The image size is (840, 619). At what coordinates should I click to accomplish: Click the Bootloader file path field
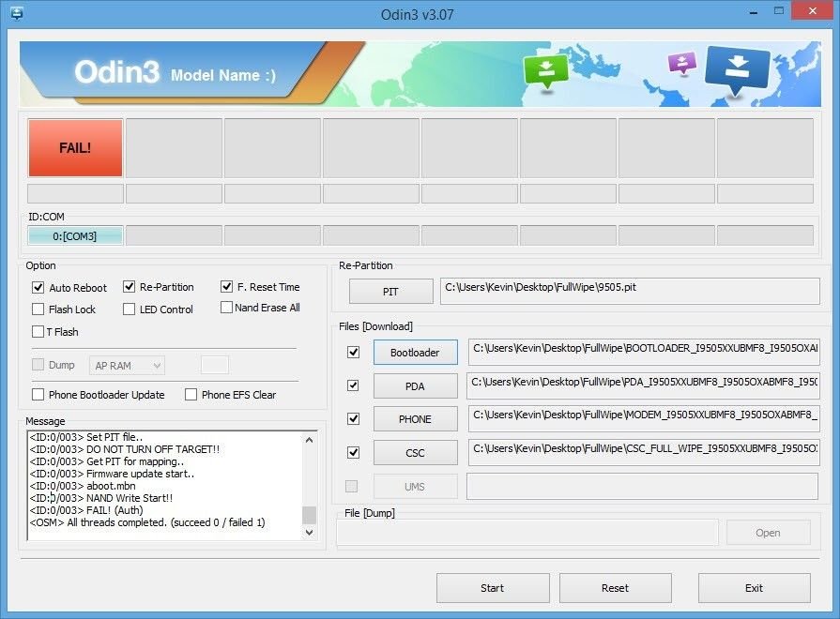[644, 352]
